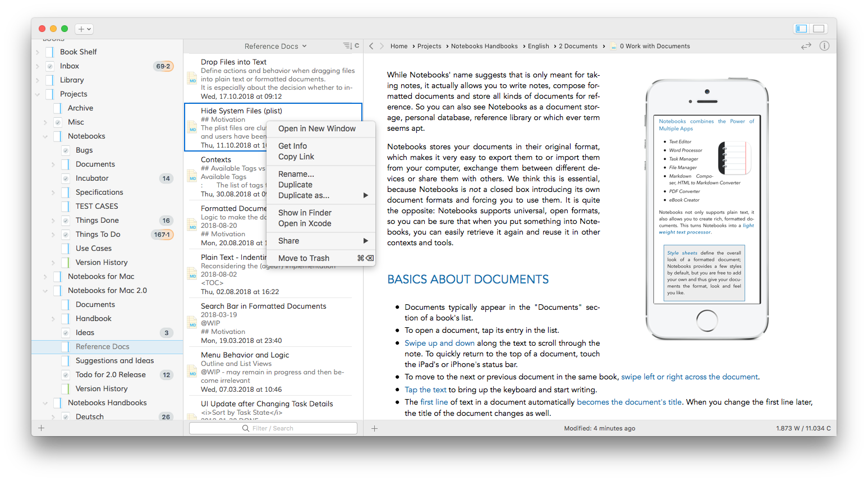Switch to the full-width editor layout button
868x481 pixels.
coord(819,29)
